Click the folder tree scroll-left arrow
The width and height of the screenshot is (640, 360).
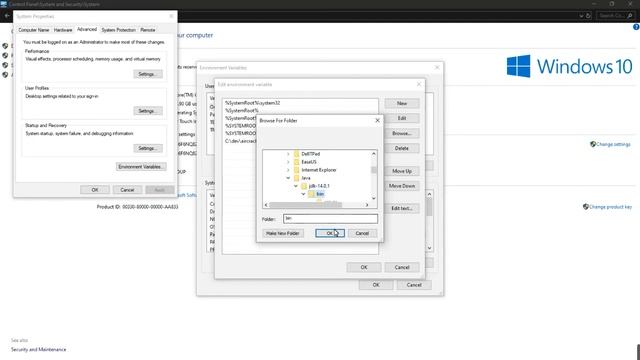click(x=266, y=205)
